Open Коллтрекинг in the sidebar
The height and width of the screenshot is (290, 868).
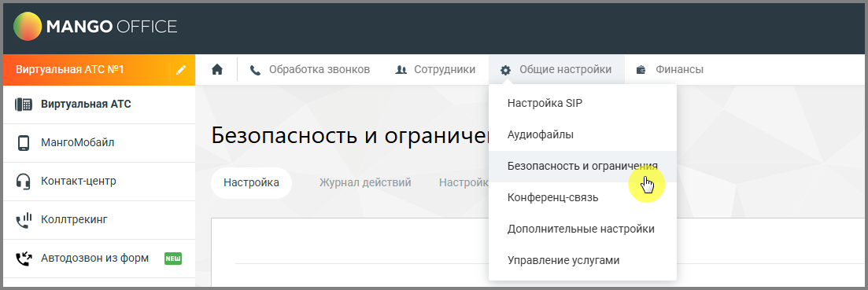tap(99, 220)
